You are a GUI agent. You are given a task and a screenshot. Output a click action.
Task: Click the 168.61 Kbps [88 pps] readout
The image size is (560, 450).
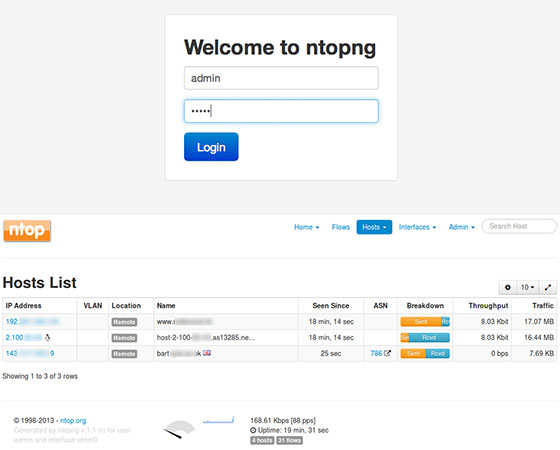[283, 420]
